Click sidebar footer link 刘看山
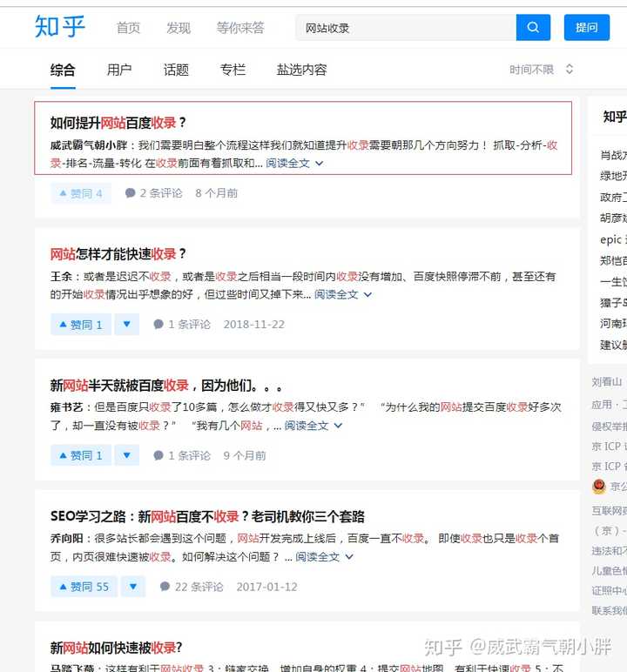This screenshot has height=672, width=627. click(x=607, y=382)
